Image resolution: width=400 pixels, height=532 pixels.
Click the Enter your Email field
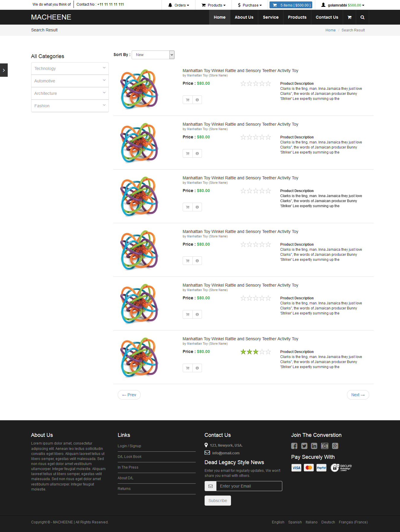click(x=249, y=486)
